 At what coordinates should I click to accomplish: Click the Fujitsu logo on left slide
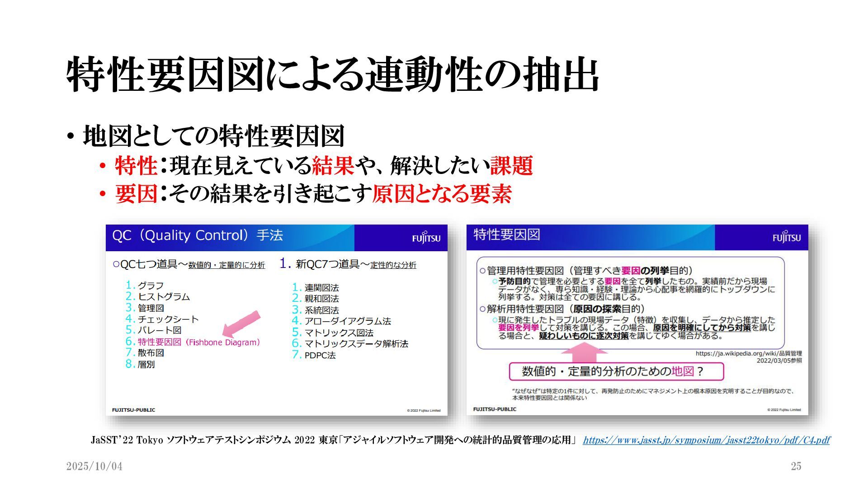pos(426,238)
